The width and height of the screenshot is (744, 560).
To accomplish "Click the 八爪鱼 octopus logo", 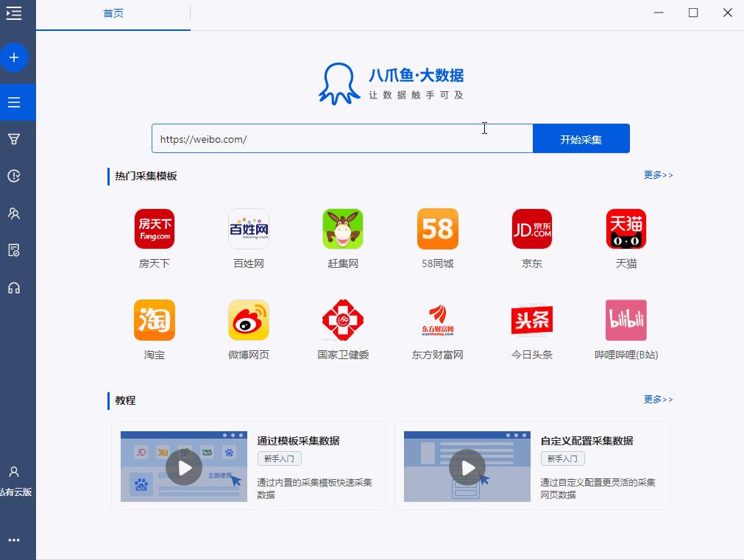I will (x=339, y=84).
